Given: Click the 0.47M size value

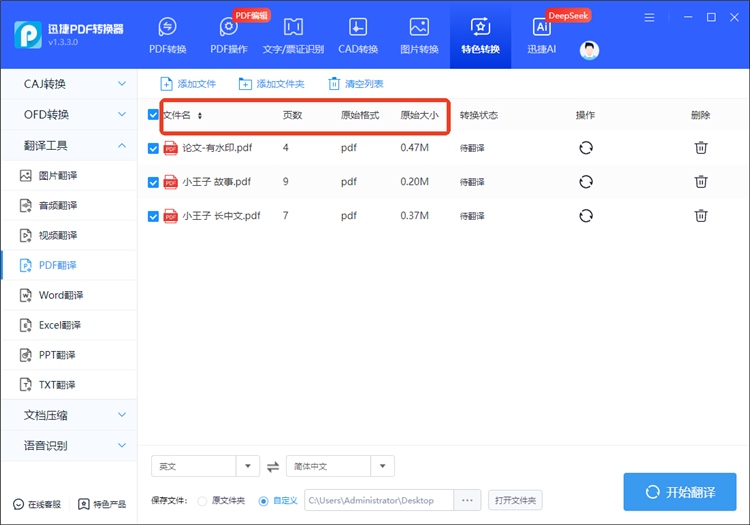Looking at the screenshot, I should [414, 148].
